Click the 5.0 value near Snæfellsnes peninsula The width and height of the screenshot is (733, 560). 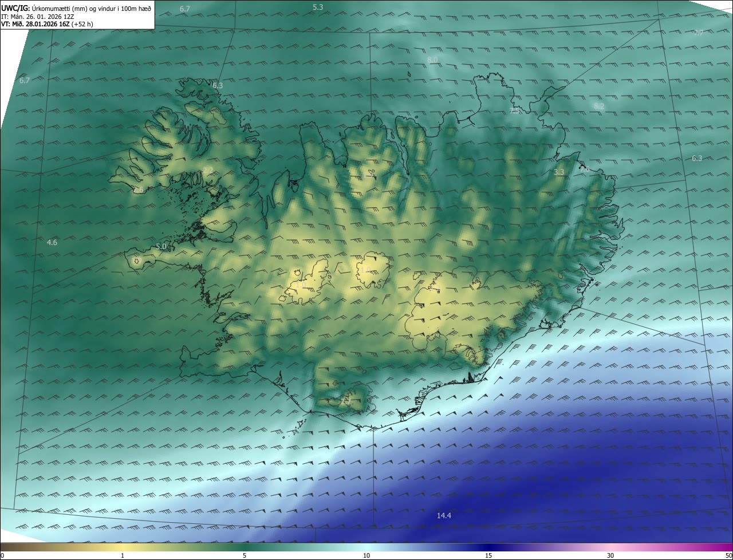161,247
